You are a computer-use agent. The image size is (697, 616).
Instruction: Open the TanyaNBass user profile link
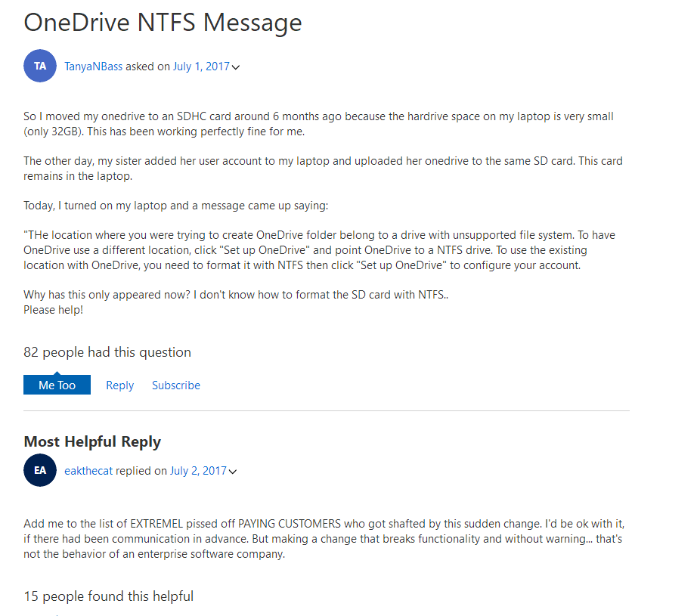(93, 67)
